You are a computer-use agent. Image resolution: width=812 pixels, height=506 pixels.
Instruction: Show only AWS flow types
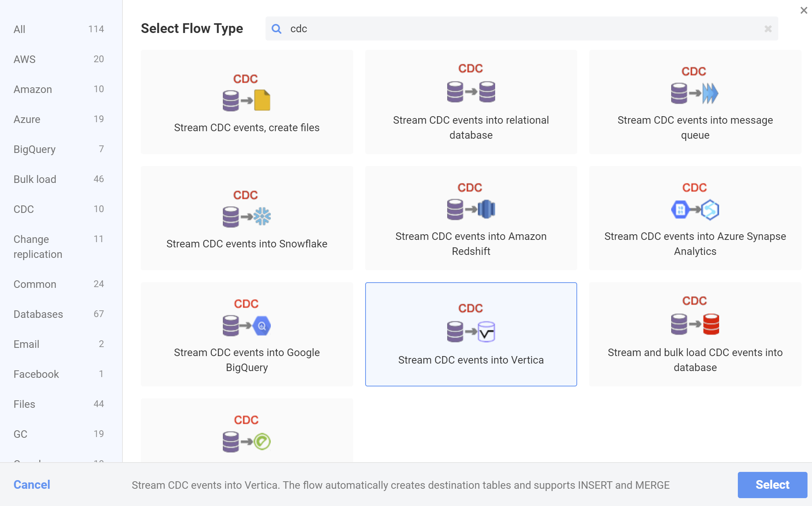pos(24,59)
